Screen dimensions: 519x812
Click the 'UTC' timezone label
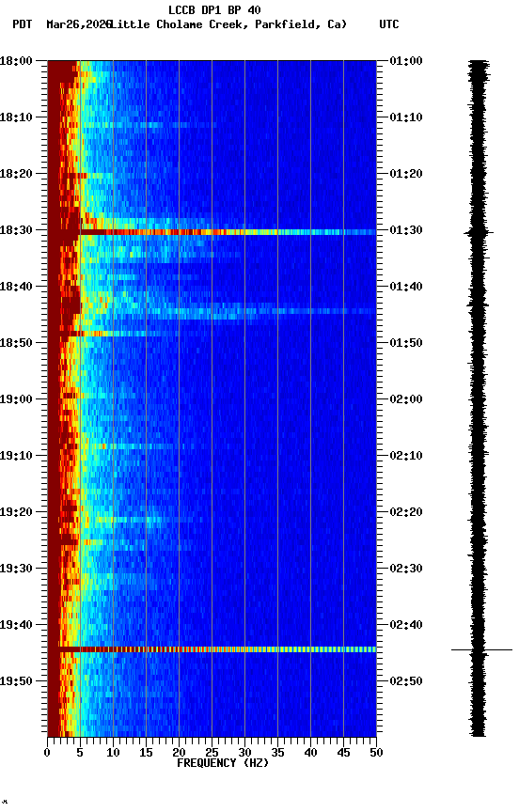coord(389,24)
